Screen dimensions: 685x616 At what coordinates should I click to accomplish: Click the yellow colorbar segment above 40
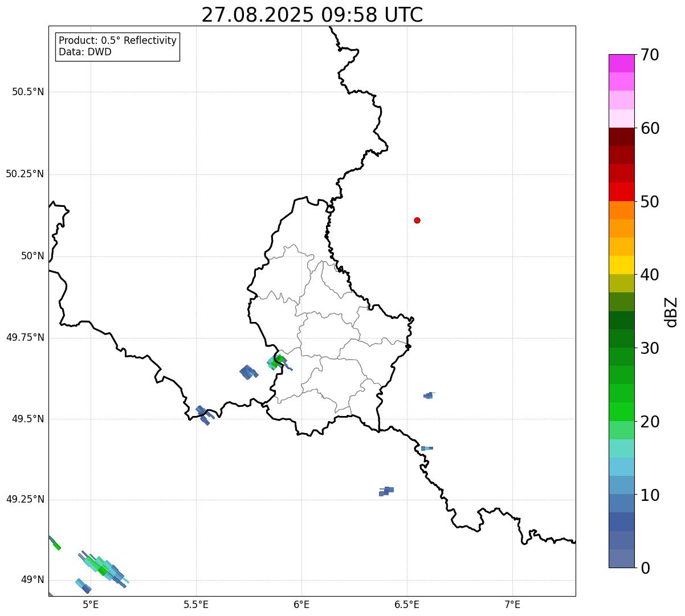click(x=621, y=265)
